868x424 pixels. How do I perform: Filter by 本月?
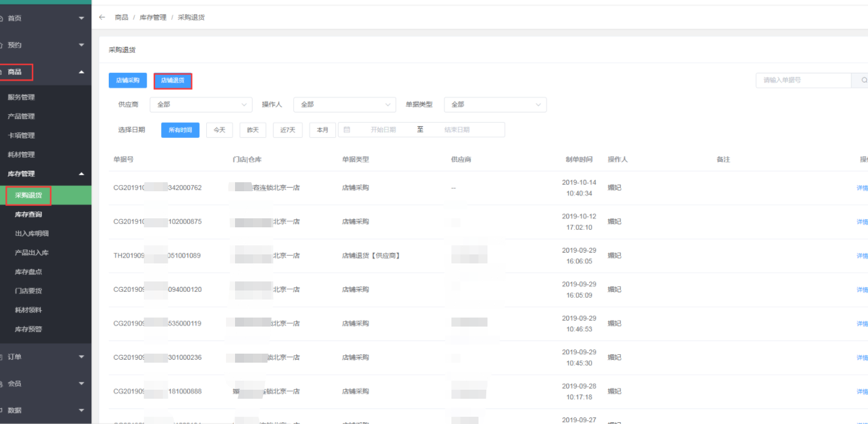323,130
